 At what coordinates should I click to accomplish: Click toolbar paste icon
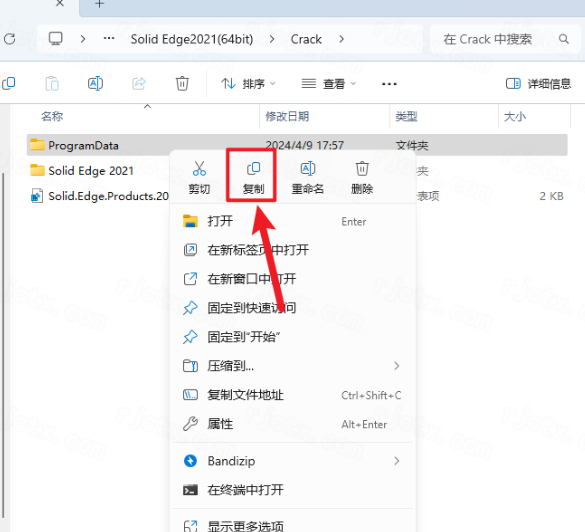(52, 83)
